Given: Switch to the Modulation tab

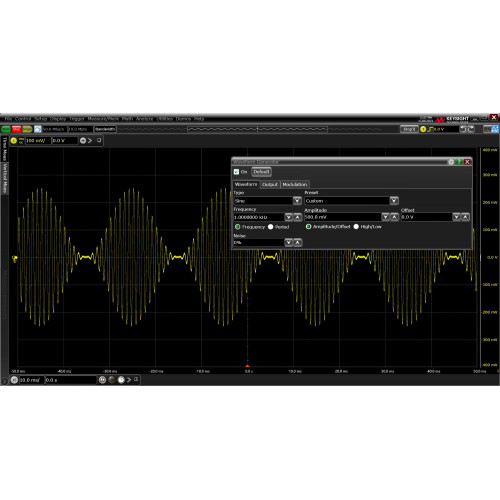Looking at the screenshot, I should [295, 184].
